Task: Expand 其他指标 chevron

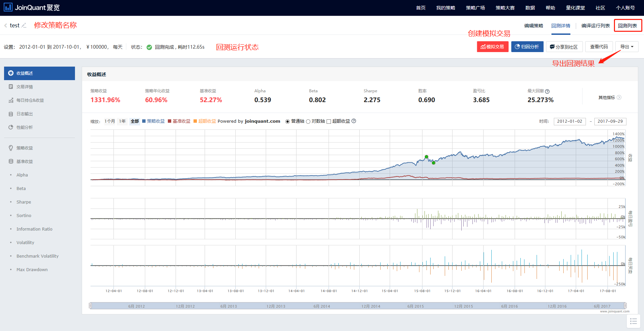Action: point(619,97)
